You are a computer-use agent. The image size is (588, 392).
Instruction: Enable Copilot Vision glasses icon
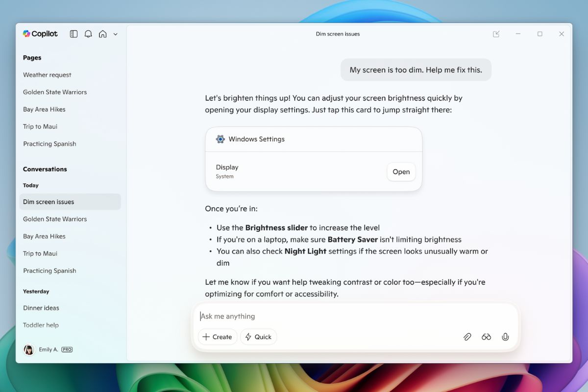click(x=486, y=337)
